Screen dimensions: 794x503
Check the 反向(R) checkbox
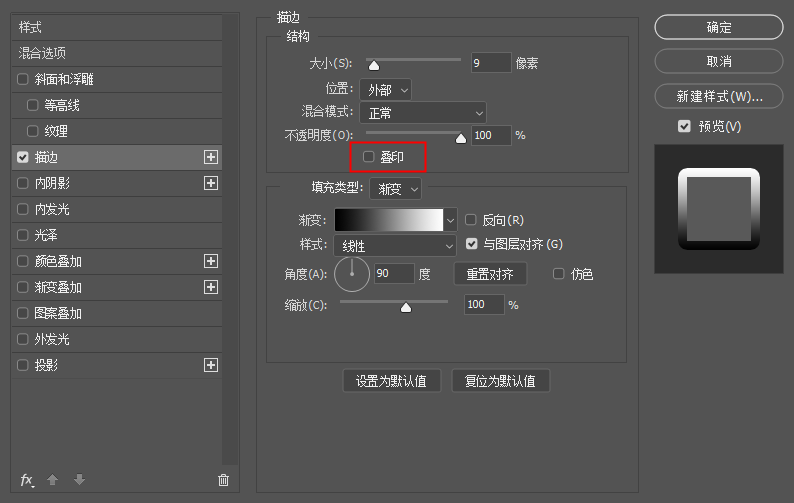(x=470, y=219)
